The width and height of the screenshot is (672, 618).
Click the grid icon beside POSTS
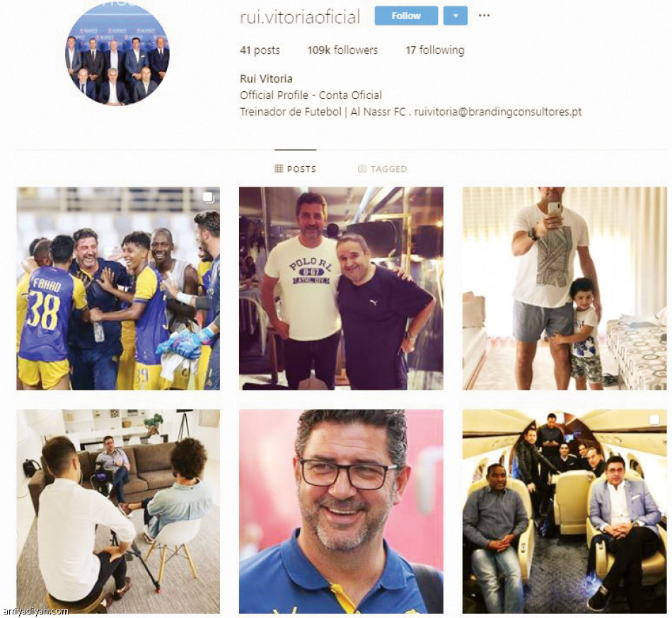(x=279, y=169)
